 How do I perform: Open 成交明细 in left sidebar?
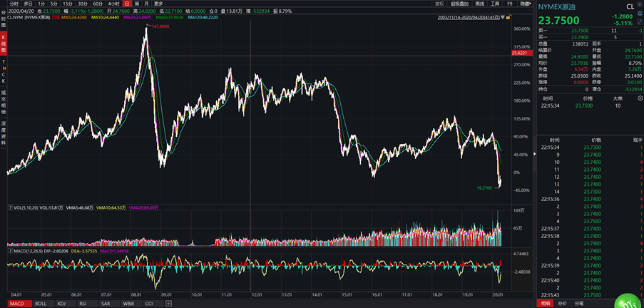4,101
